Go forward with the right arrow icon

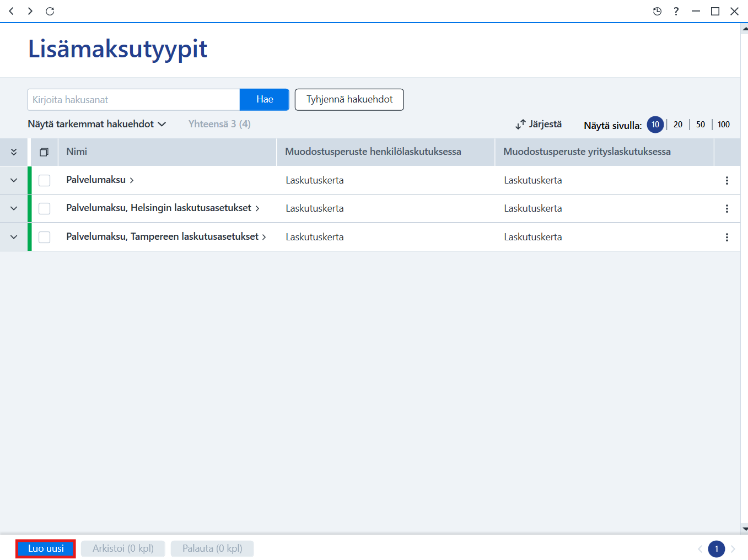tap(30, 11)
